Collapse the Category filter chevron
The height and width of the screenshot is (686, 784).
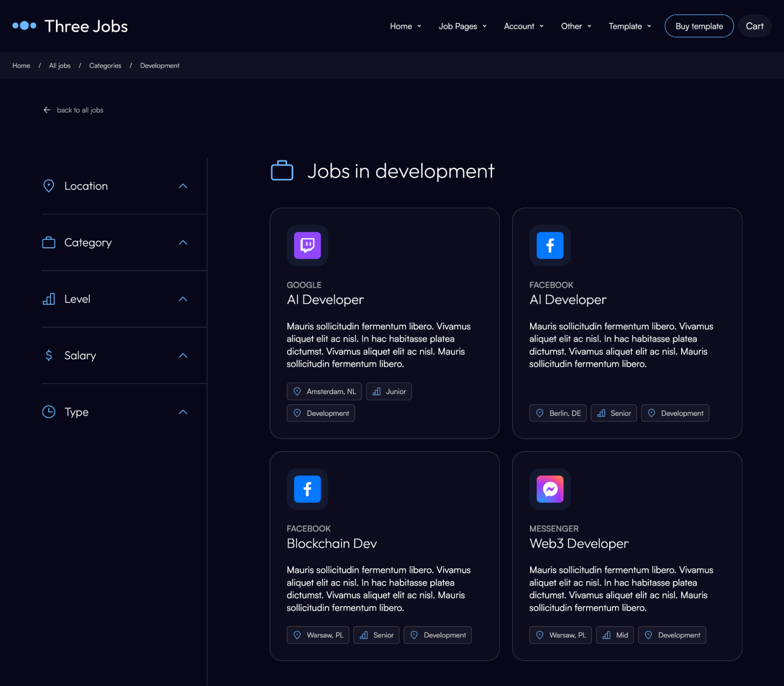pyautogui.click(x=183, y=242)
